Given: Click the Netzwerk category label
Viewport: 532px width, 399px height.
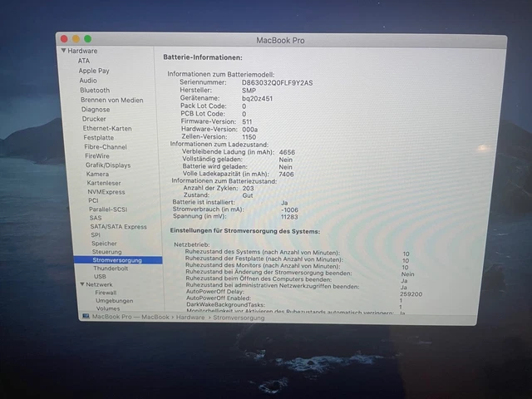Looking at the screenshot, I should 99,284.
